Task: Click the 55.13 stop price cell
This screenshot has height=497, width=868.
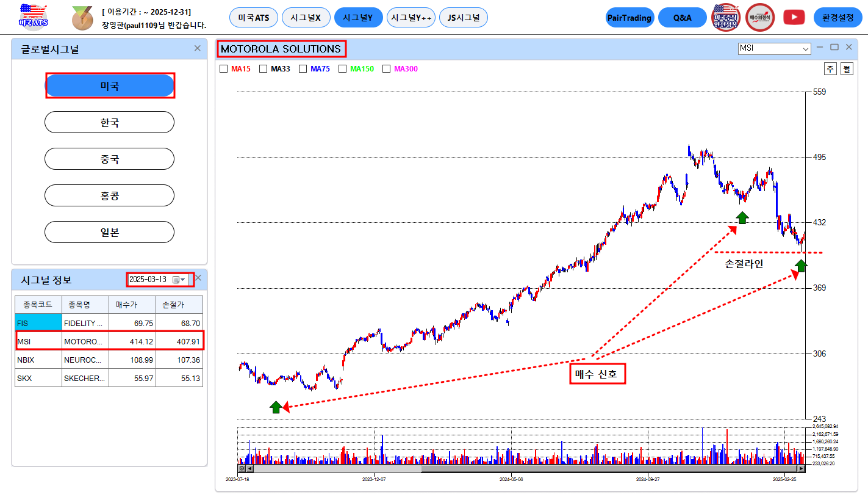Action: pos(179,378)
